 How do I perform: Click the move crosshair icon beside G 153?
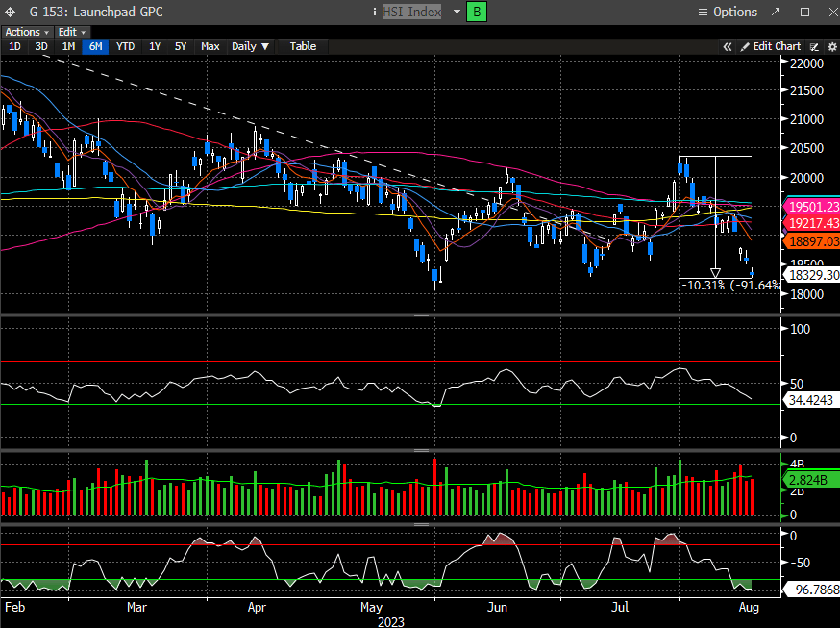pos(11,12)
